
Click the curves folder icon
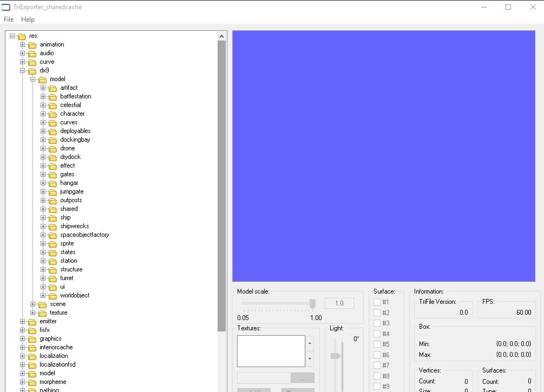tap(53, 123)
